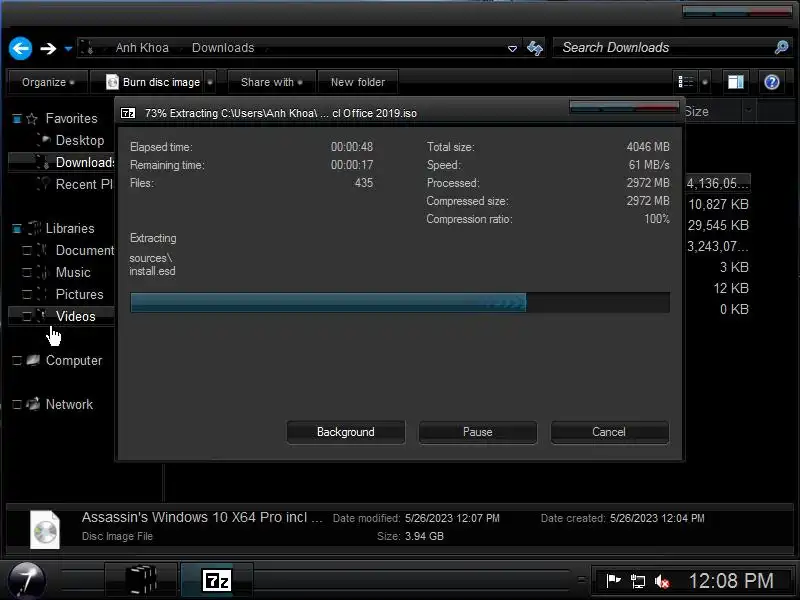This screenshot has width=800, height=600.
Task: Select Downloads in Favorites
Action: pyautogui.click(x=85, y=162)
